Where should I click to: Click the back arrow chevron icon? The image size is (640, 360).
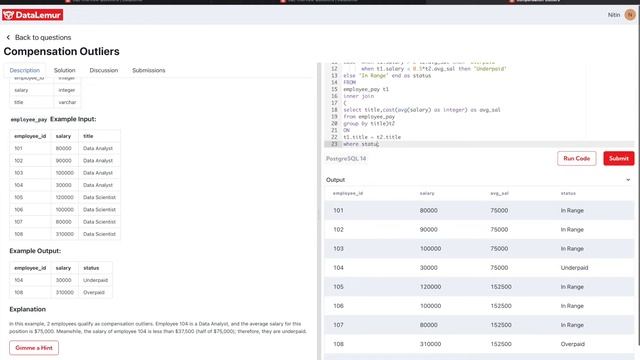tap(8, 38)
